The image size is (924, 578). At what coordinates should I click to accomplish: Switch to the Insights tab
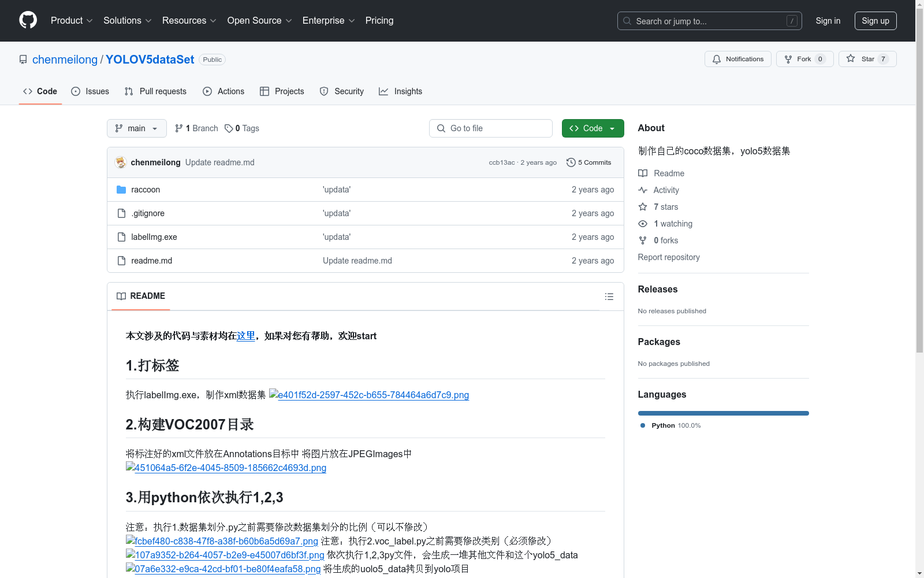point(400,91)
